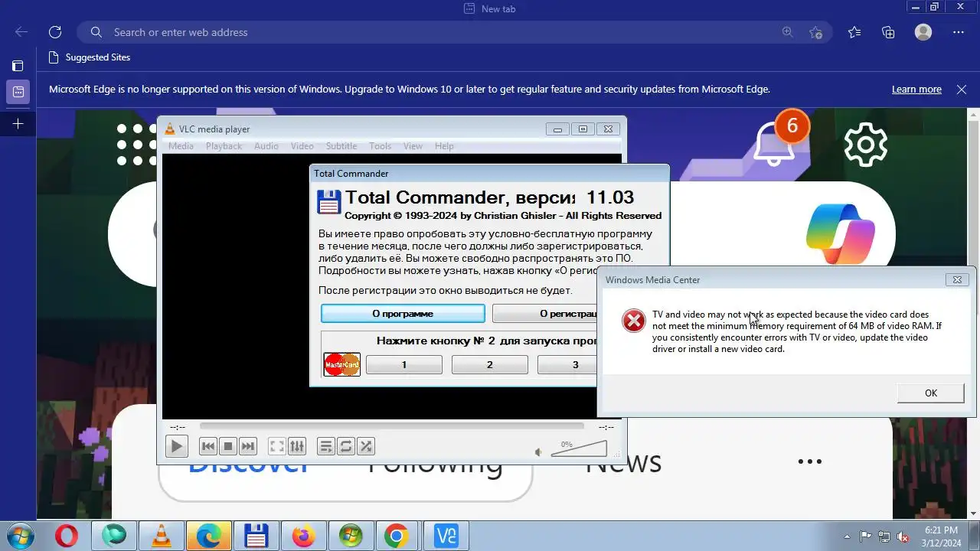Screen dimensions: 980x551
Task: Open Edge Settings and more menu
Action: 959,32
